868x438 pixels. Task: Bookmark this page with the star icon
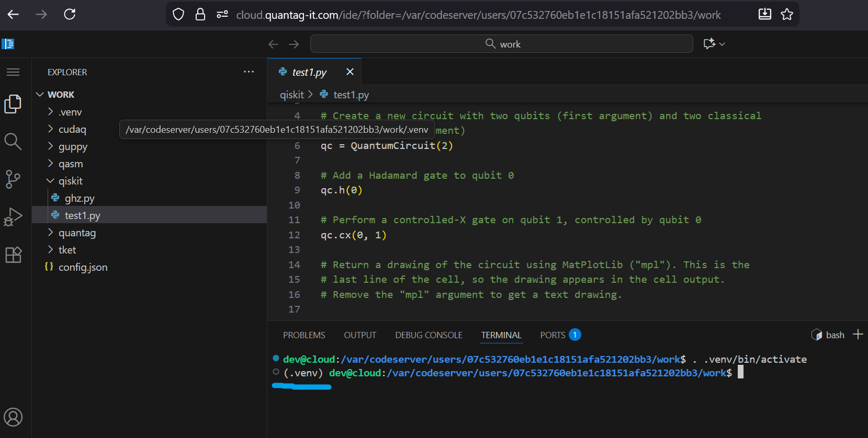point(786,15)
